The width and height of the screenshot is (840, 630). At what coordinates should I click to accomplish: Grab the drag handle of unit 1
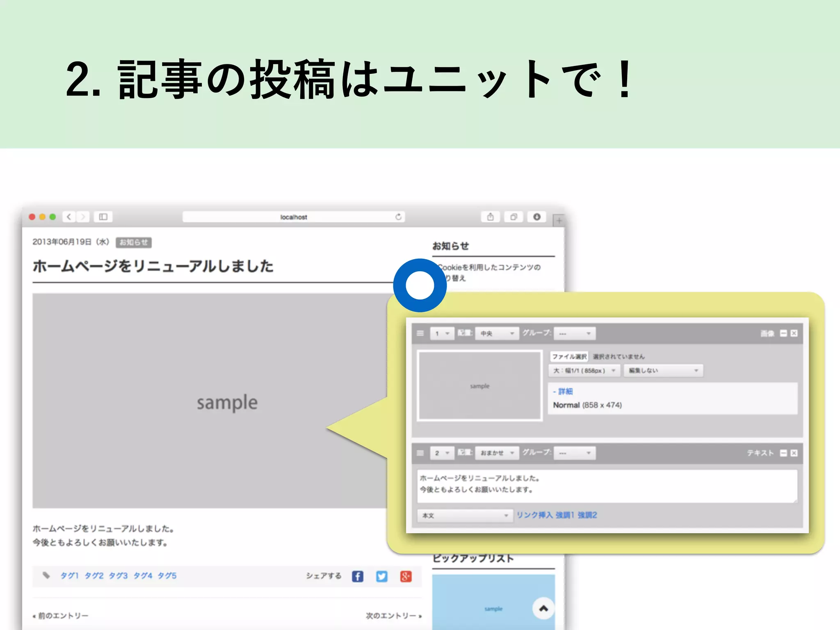420,333
